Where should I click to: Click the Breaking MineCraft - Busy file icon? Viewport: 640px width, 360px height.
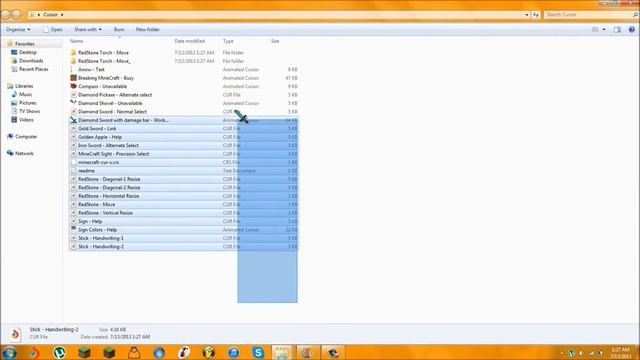pos(73,78)
